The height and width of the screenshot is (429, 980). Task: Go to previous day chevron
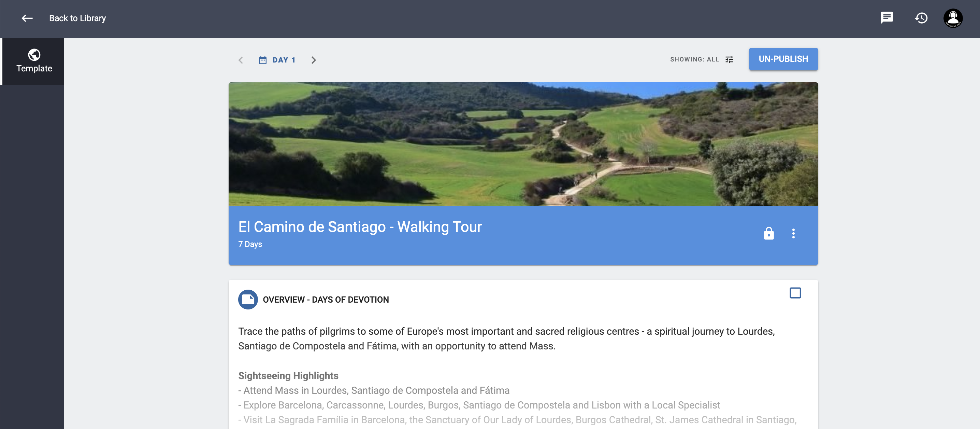(x=241, y=60)
